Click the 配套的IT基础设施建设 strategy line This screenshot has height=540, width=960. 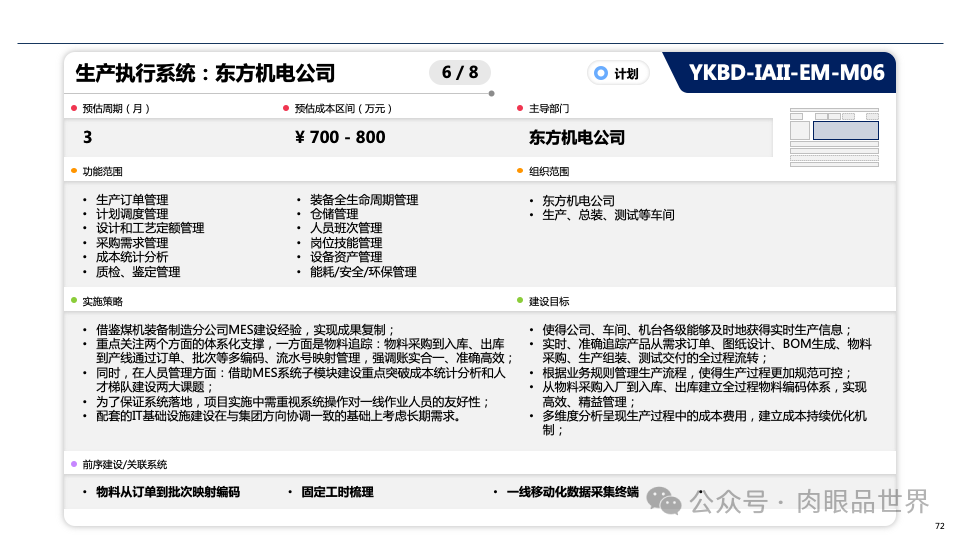(279, 416)
